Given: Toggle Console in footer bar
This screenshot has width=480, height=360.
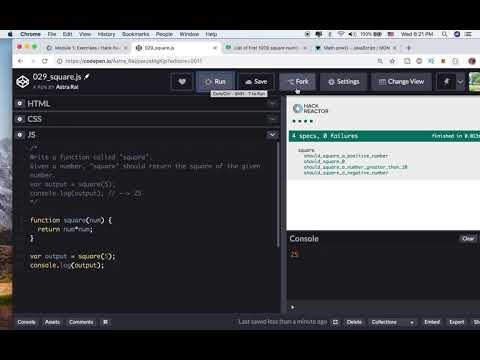Looking at the screenshot, I should 26,322.
